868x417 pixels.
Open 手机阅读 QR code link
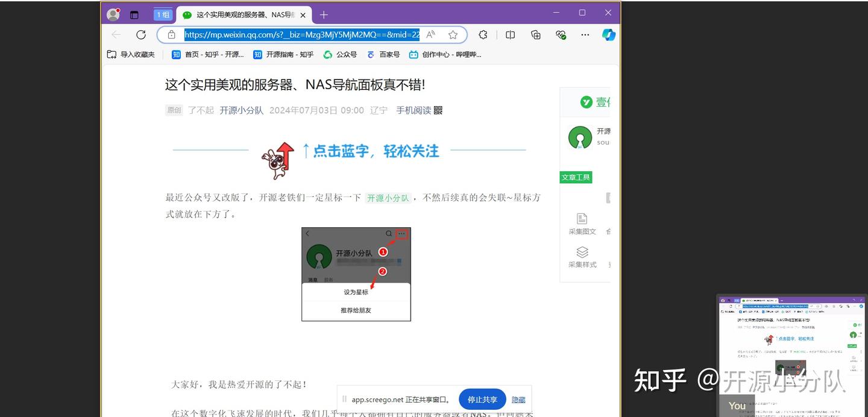[419, 110]
